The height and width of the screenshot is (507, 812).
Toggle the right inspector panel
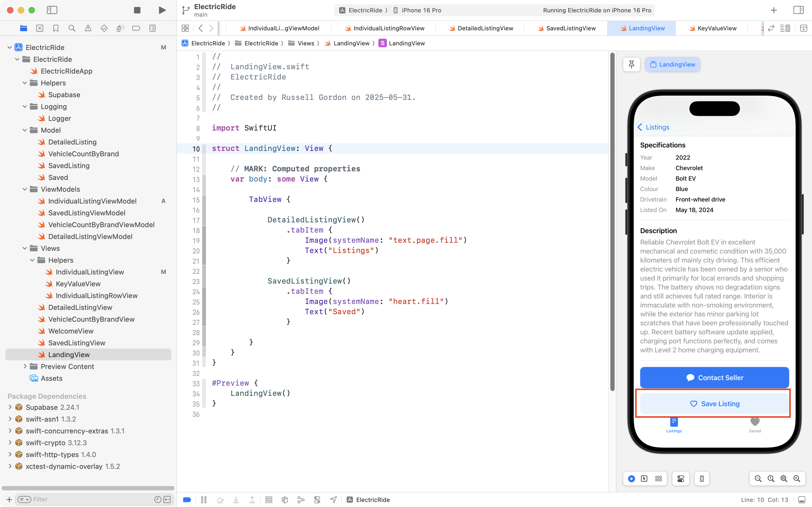(x=799, y=10)
